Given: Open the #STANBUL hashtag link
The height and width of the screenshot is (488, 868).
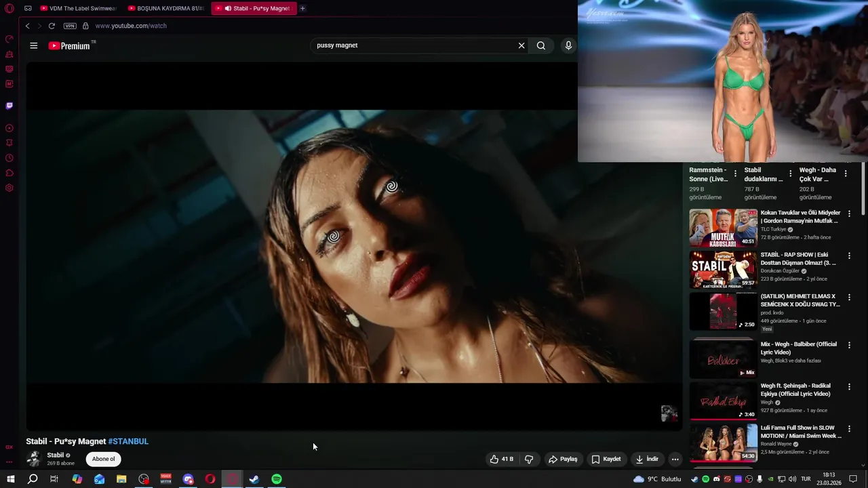Looking at the screenshot, I should 128,441.
